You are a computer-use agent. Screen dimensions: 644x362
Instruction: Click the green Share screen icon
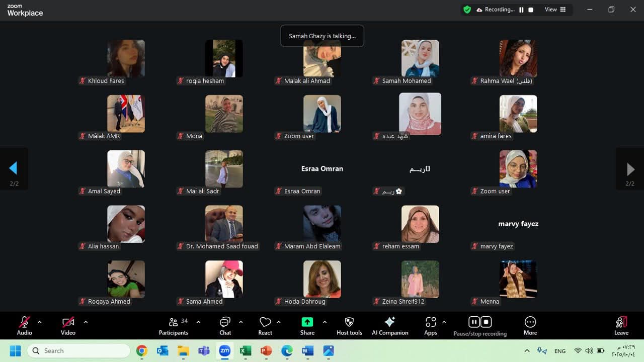(x=307, y=322)
